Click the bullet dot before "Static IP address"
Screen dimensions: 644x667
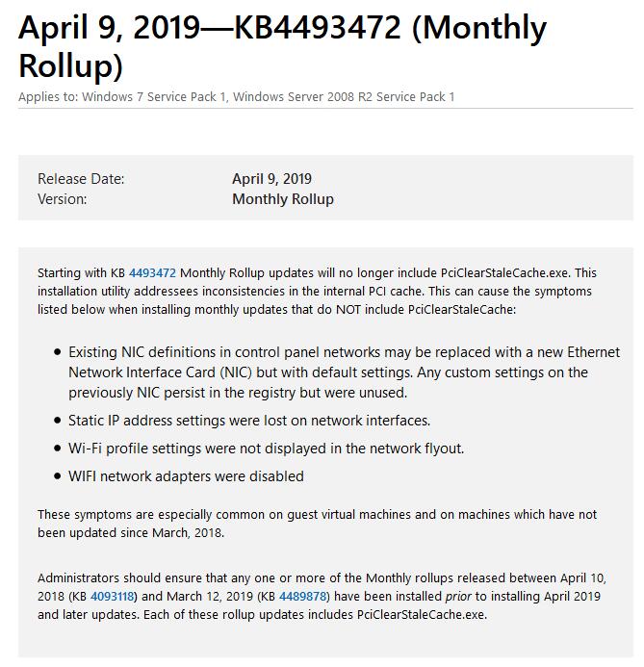[x=58, y=421]
